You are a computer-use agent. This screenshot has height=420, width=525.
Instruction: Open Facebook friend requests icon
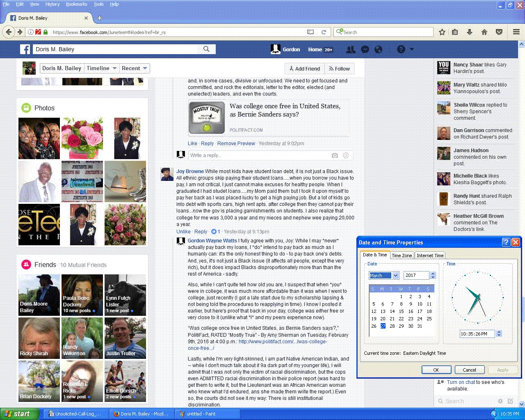pyautogui.click(x=351, y=50)
